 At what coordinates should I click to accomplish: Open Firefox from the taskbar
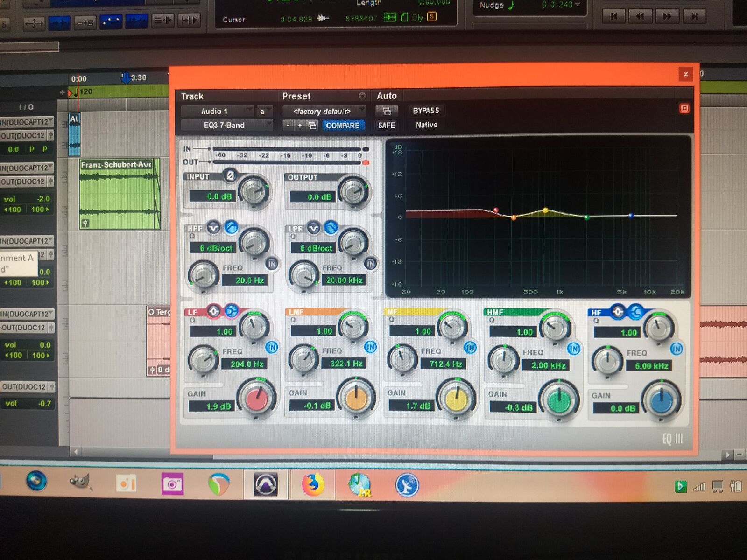click(313, 484)
